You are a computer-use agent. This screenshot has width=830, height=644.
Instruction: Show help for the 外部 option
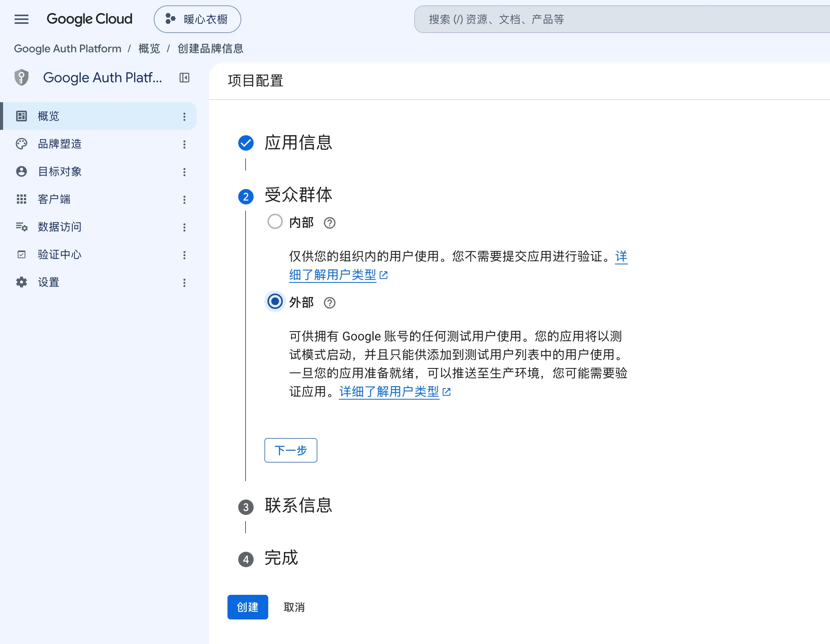[x=330, y=303]
